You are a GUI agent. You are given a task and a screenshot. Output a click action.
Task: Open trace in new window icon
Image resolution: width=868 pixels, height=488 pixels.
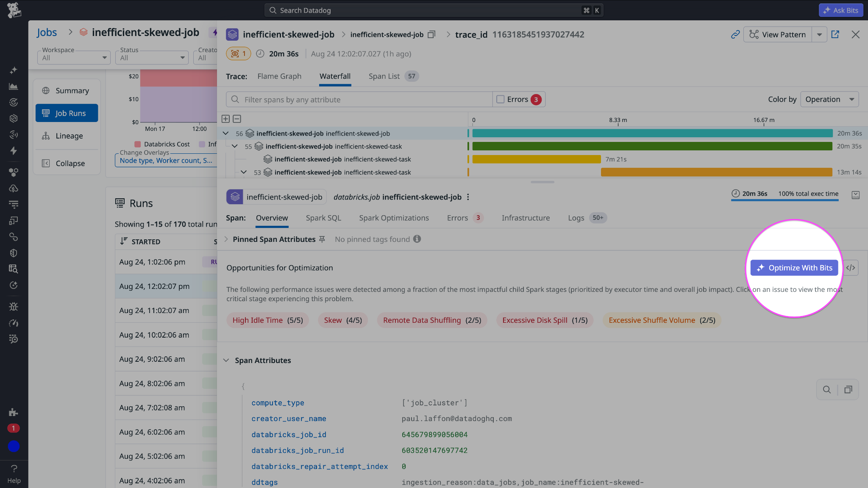[835, 35]
